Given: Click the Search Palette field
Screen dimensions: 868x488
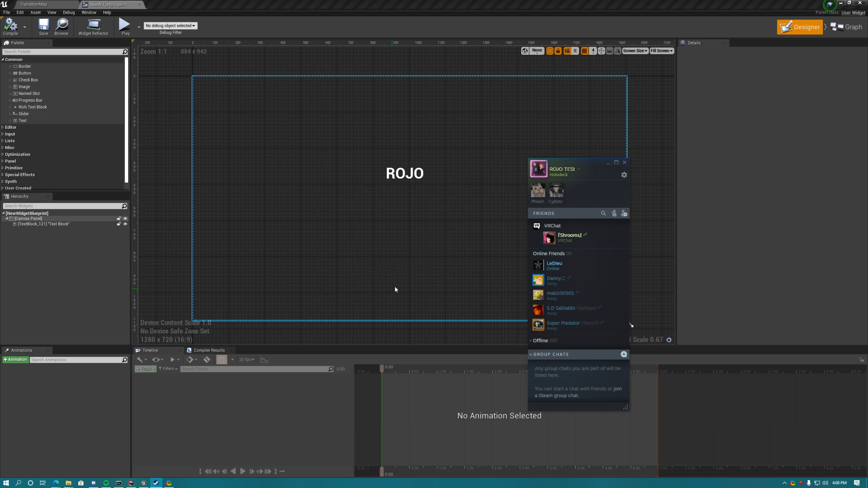Looking at the screenshot, I should pos(65,52).
